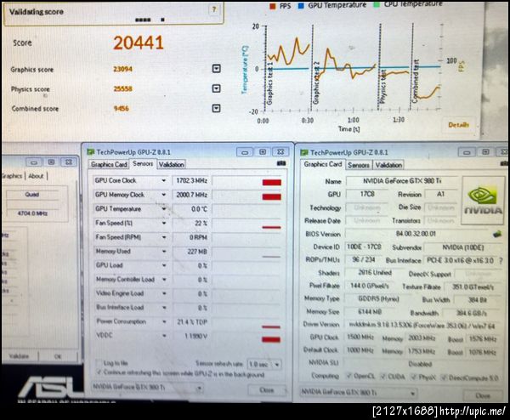This screenshot has width=510, height=420.
Task: Select Graphics Card tab in right GPU-Z window
Action: coord(323,164)
